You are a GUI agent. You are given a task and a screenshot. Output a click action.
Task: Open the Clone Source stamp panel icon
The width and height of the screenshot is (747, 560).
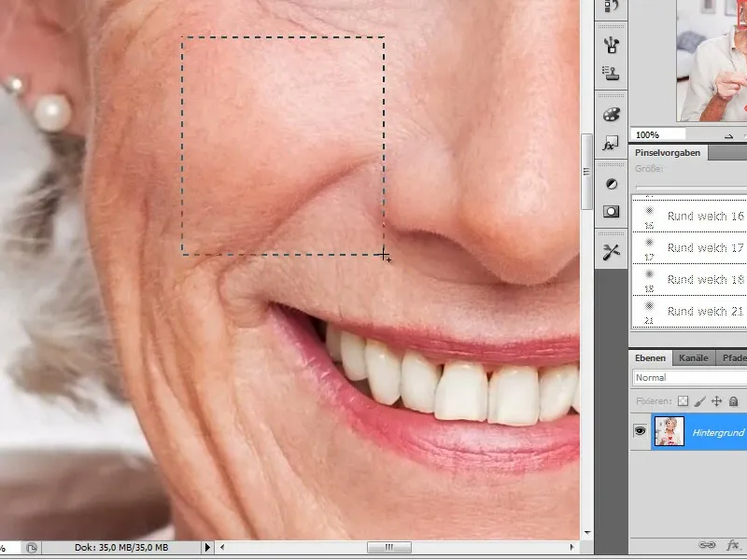[612, 74]
